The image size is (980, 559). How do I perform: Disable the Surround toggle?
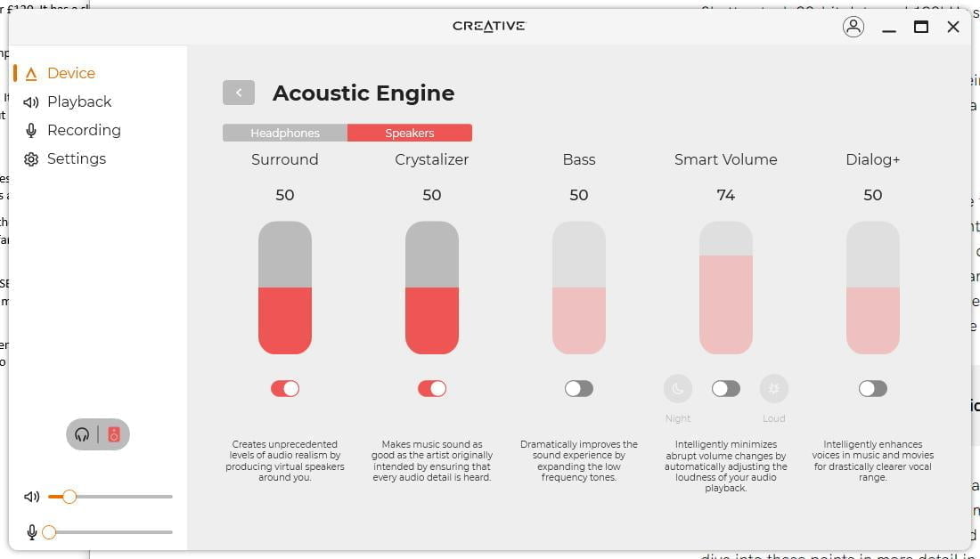[285, 389]
